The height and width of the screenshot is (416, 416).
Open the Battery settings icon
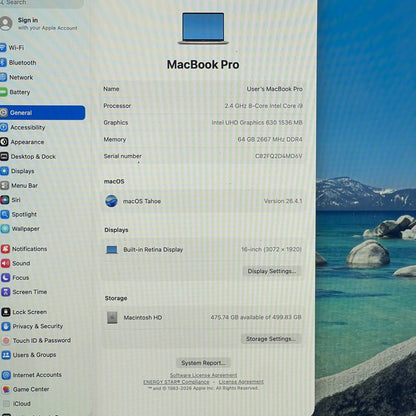tap(3, 92)
